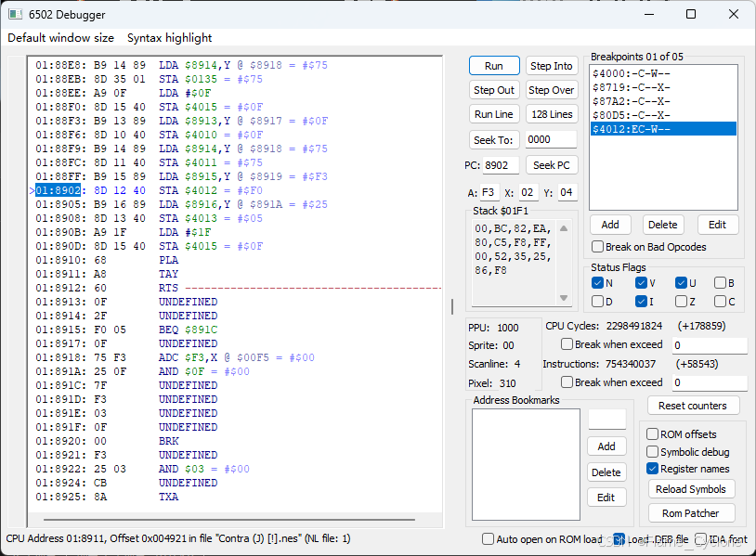The image size is (756, 556).
Task: Click the Rom Patcher button
Action: [691, 513]
